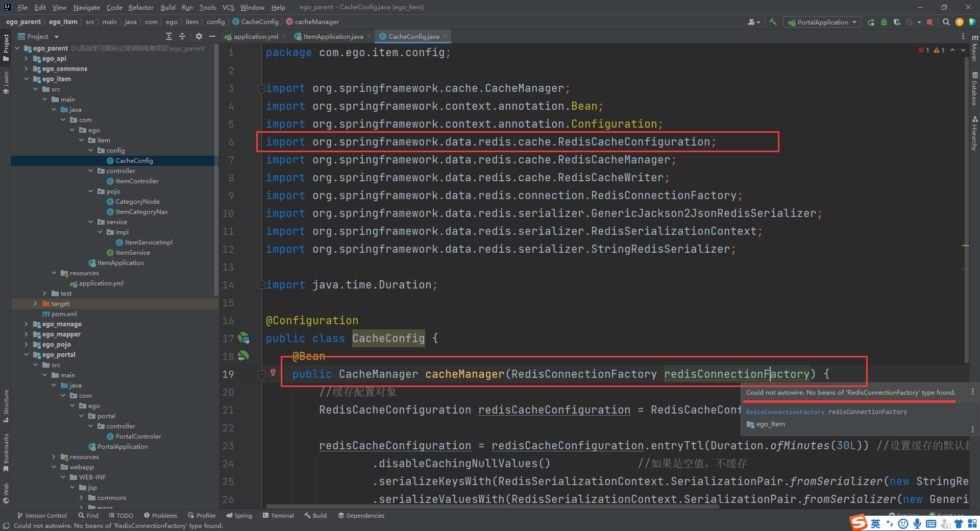Expand the ego_commons module node
Screen dimensions: 980x531
tap(26, 68)
